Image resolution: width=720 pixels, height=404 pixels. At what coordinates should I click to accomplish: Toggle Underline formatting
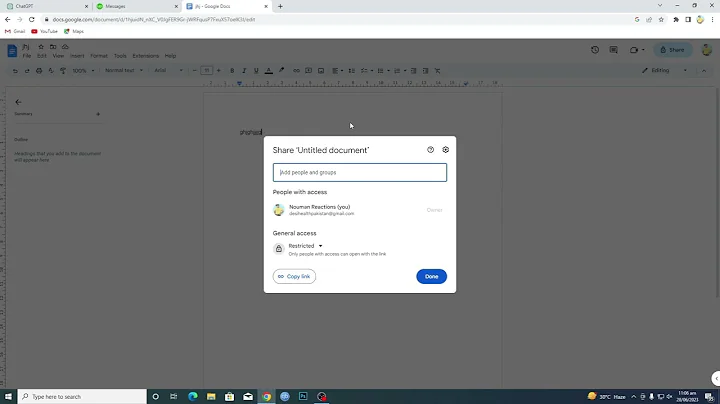point(256,71)
